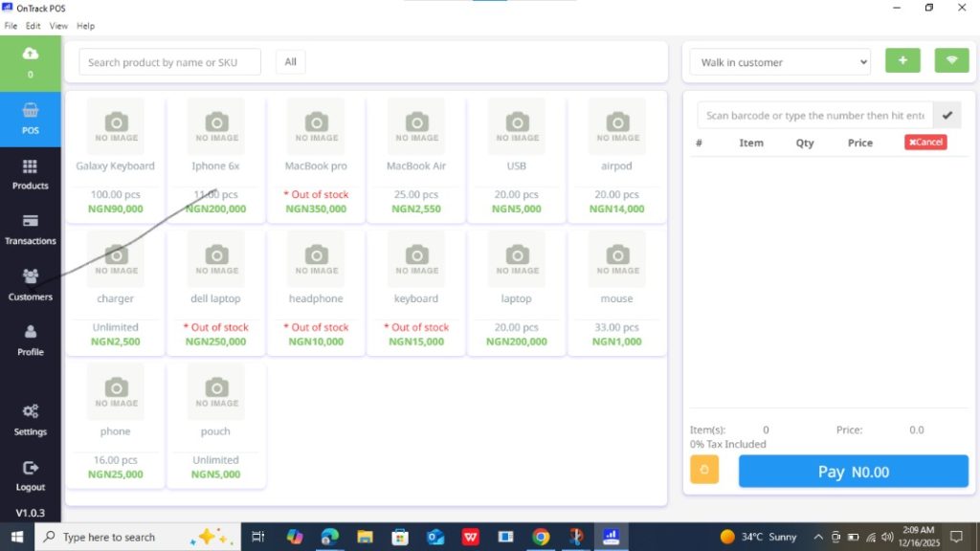Select the All category filter
980x551 pixels.
(x=290, y=62)
